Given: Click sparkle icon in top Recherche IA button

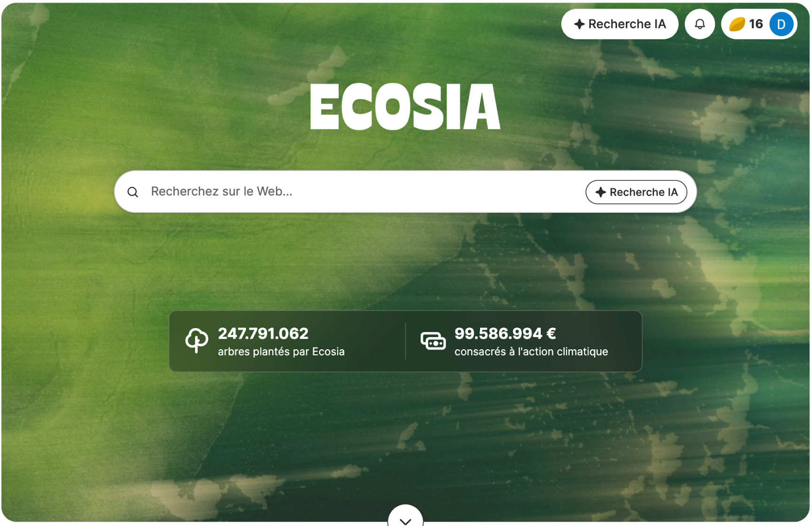Looking at the screenshot, I should (x=580, y=24).
